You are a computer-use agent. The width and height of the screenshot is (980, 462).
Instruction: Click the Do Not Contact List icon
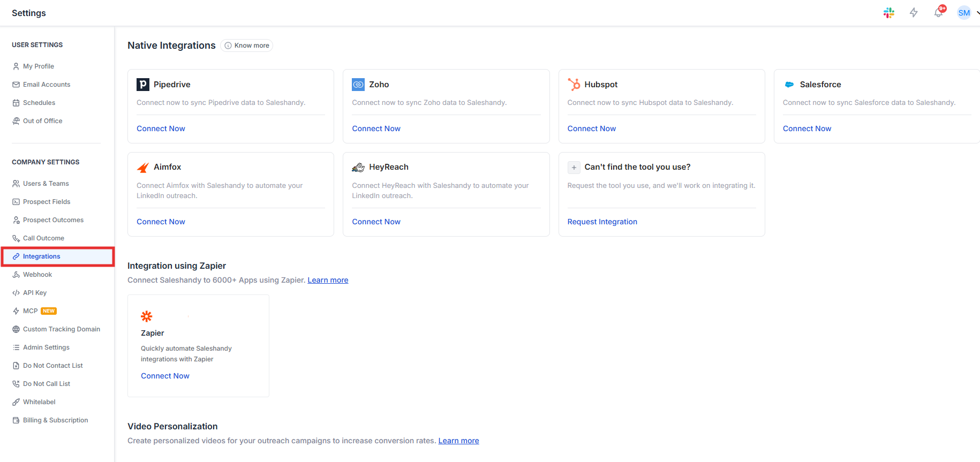(16, 366)
